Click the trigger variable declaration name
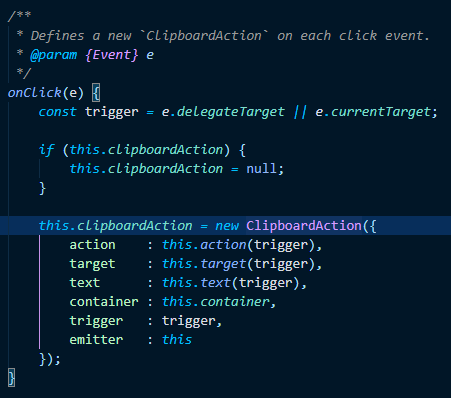451x398 pixels. coord(111,112)
